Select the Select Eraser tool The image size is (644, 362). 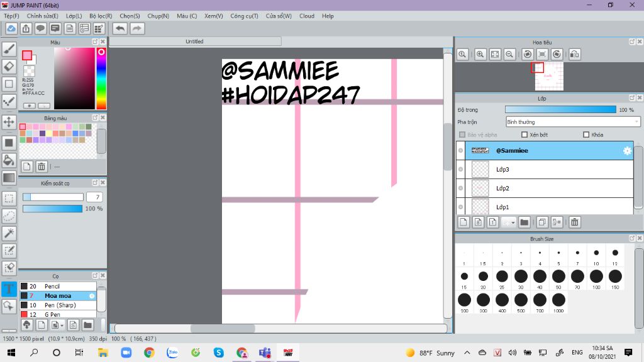[x=9, y=268]
